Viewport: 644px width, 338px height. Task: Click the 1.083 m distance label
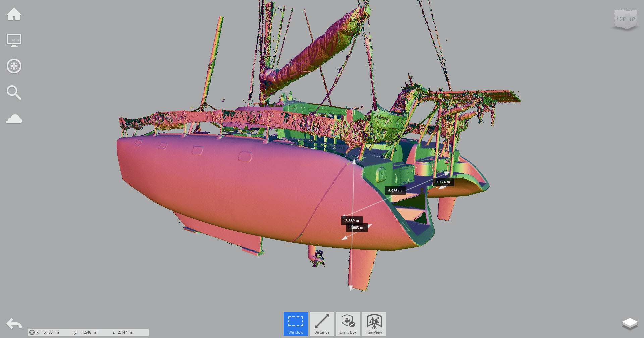coord(357,228)
